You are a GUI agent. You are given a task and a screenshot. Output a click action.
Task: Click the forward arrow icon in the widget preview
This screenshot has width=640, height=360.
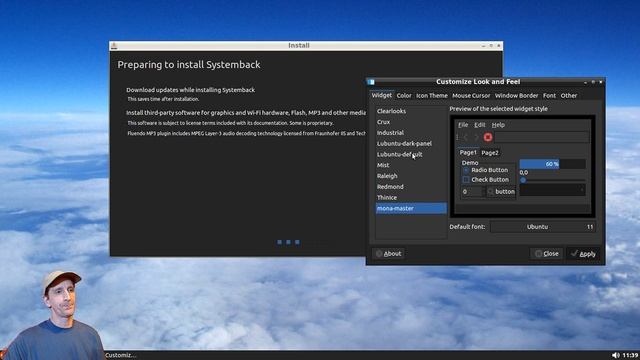coord(476,137)
